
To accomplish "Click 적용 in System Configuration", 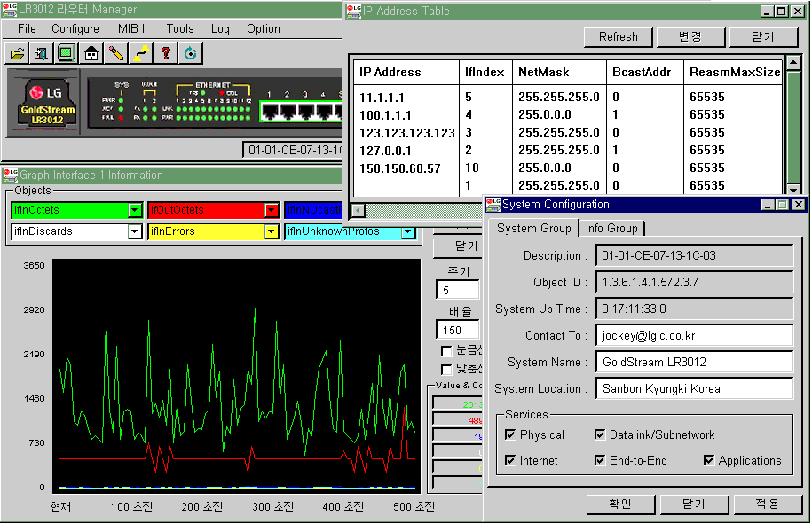I will click(767, 504).
